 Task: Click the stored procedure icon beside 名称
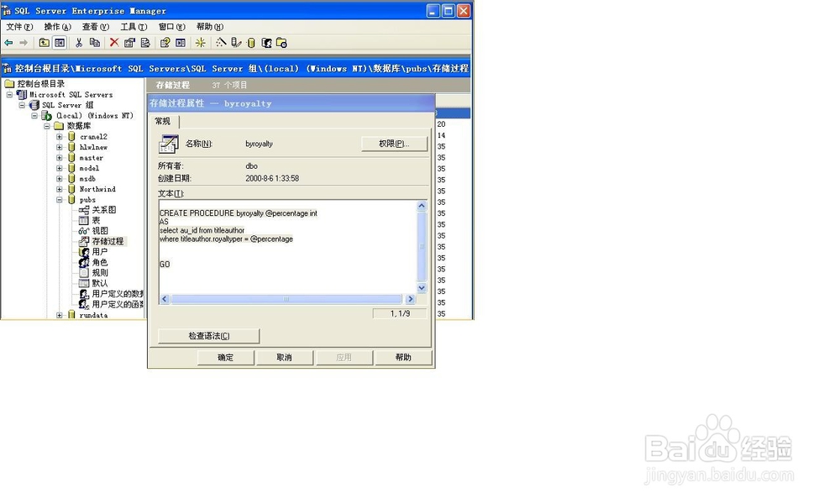[x=169, y=144]
